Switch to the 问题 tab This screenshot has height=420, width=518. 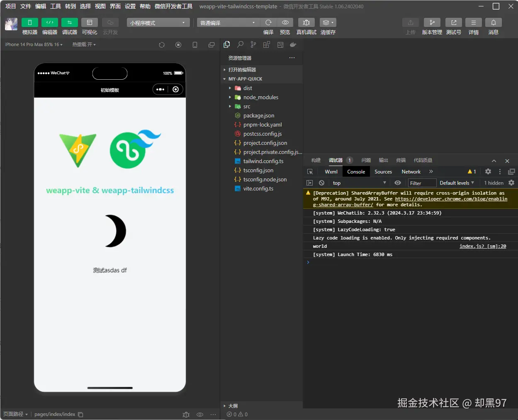point(366,160)
